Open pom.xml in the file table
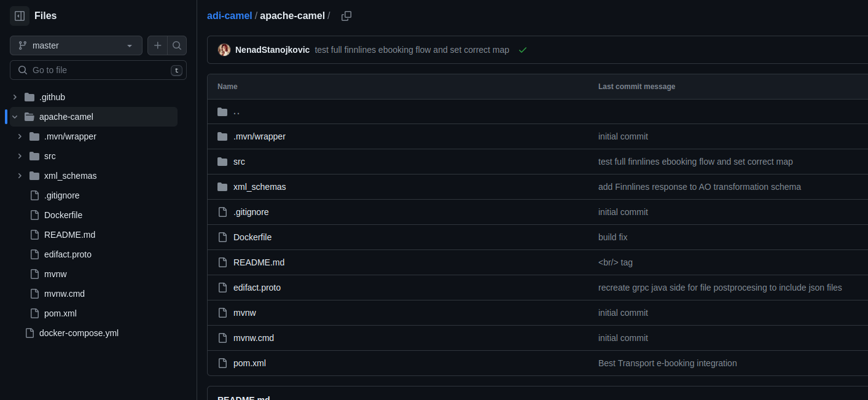Viewport: 868px width, 400px height. [x=249, y=363]
